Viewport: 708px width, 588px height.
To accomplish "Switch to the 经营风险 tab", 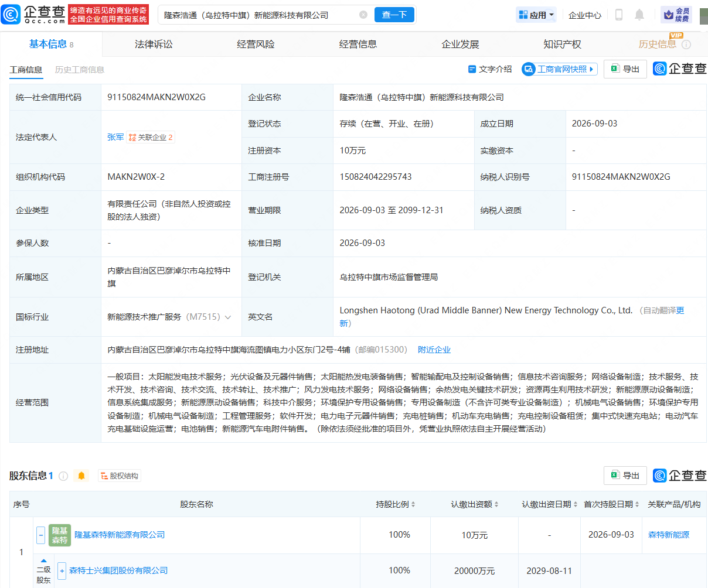I will (256, 44).
